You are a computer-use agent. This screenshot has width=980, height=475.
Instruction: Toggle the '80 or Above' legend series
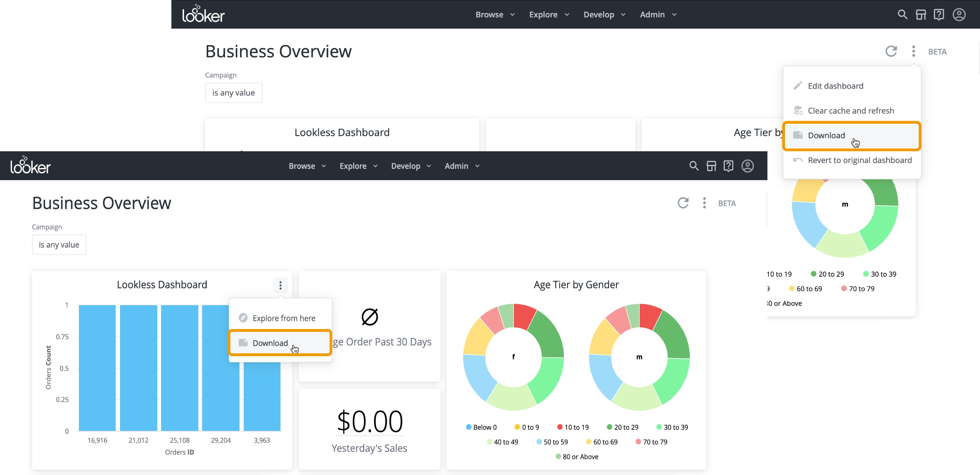[x=577, y=456]
